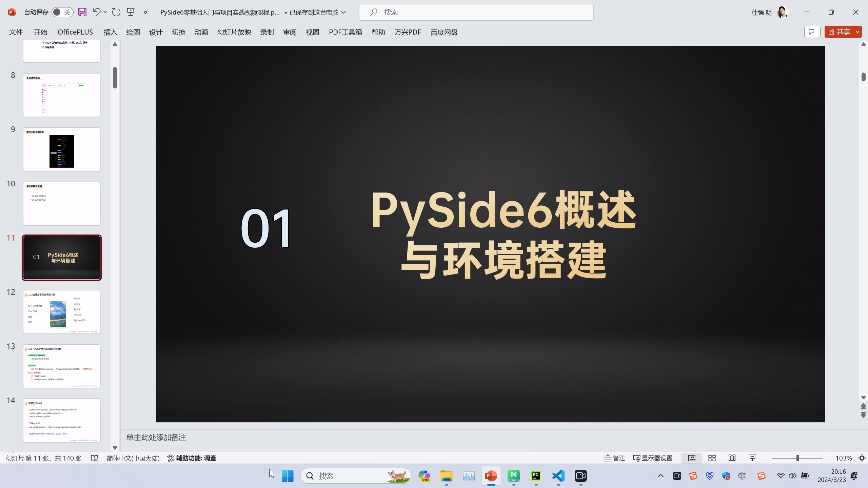Click taskbar search box
This screenshot has width=868, height=488.
(356, 476)
